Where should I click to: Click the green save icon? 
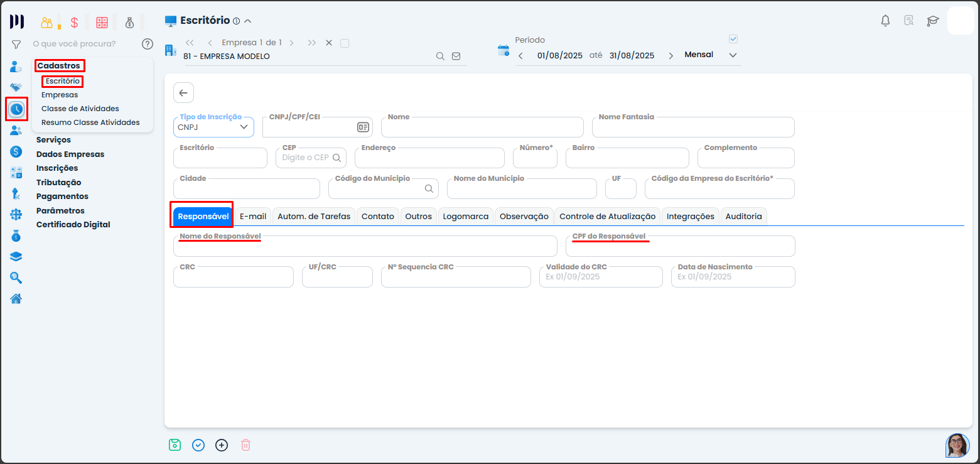click(x=175, y=445)
